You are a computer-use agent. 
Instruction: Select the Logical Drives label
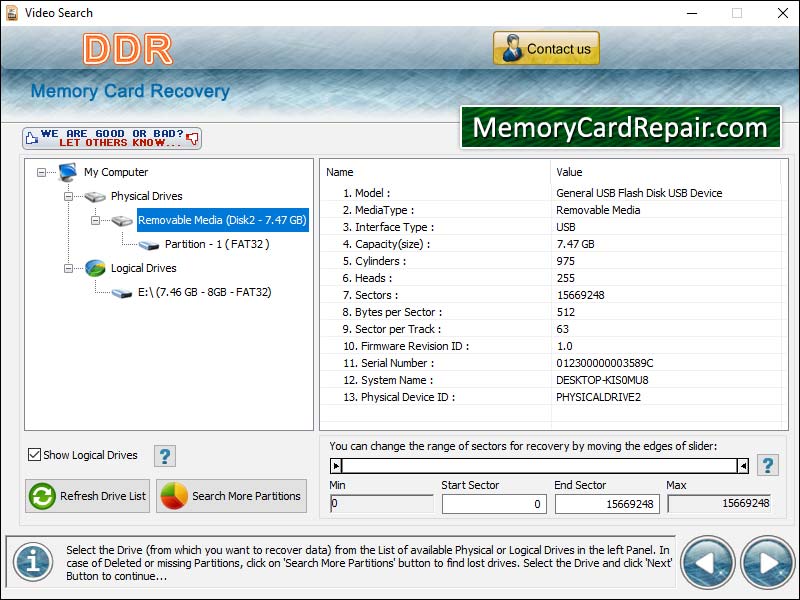(x=143, y=268)
